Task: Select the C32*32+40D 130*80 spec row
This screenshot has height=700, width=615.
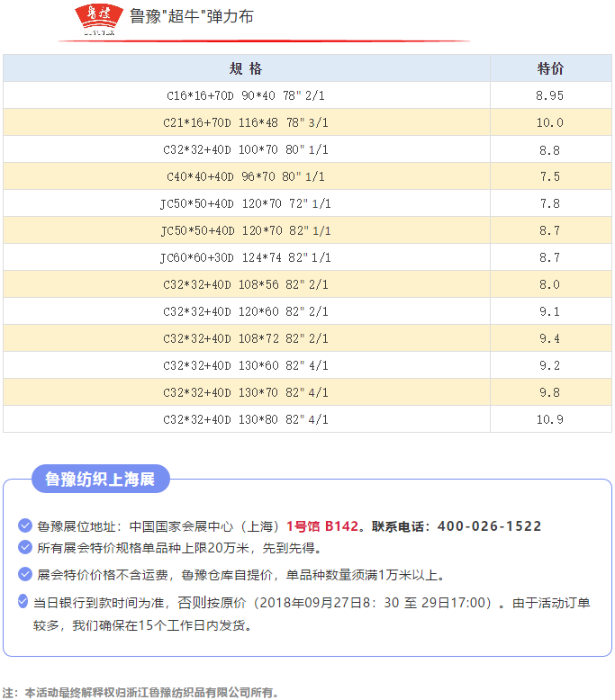Action: [246, 419]
